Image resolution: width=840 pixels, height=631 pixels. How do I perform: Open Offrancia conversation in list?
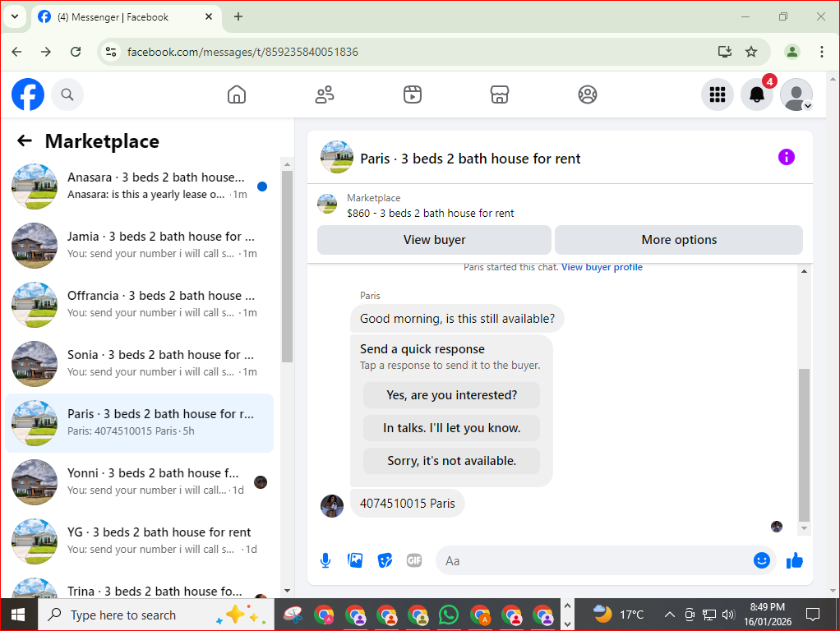[139, 304]
